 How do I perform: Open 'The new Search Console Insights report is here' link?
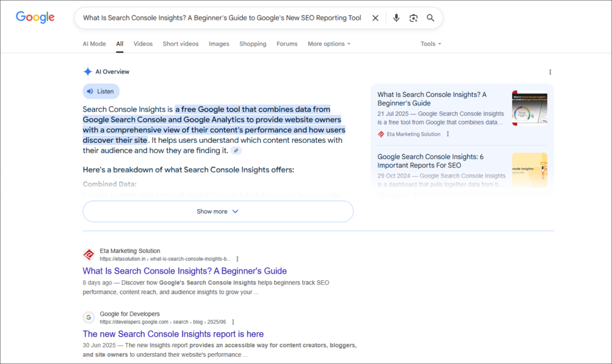173,334
